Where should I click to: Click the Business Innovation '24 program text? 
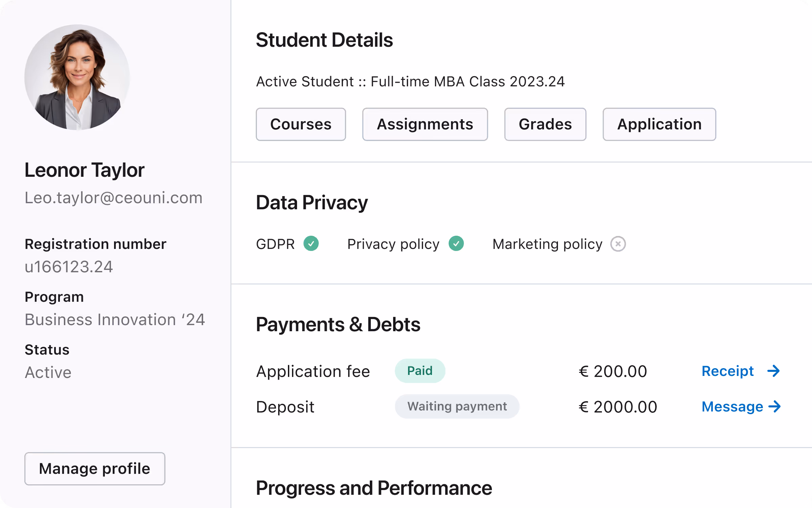pyautogui.click(x=115, y=320)
